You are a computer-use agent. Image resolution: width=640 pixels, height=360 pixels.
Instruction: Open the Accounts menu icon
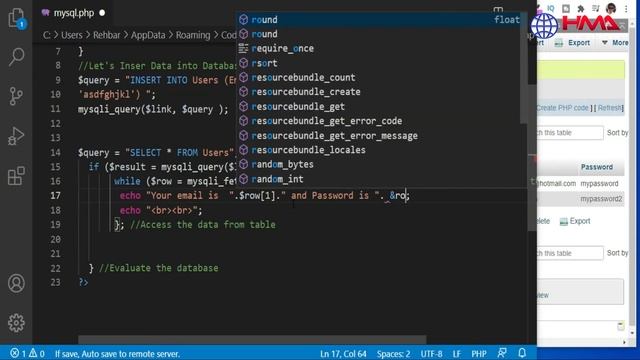pos(16,283)
